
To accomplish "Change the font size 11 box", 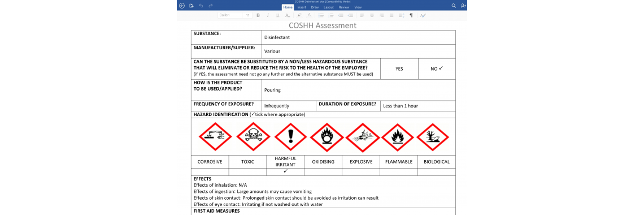I will (247, 15).
